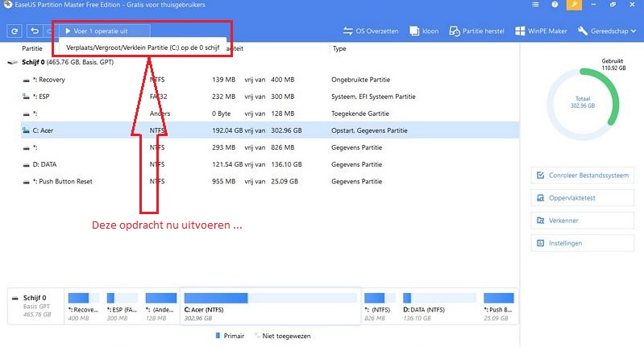The height and width of the screenshot is (347, 644).
Task: Click the Schijf 0 disk icon in list header
Action: coord(12,62)
